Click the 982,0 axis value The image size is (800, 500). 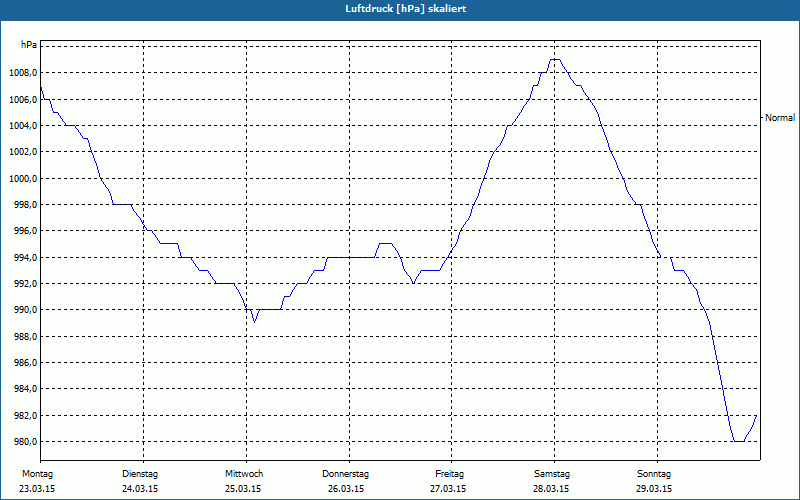tap(26, 416)
